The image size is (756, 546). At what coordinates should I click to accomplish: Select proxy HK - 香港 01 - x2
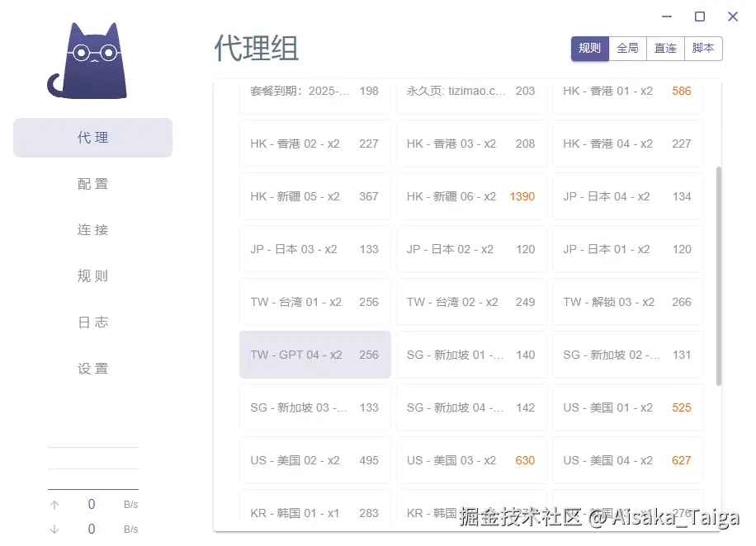(x=628, y=96)
